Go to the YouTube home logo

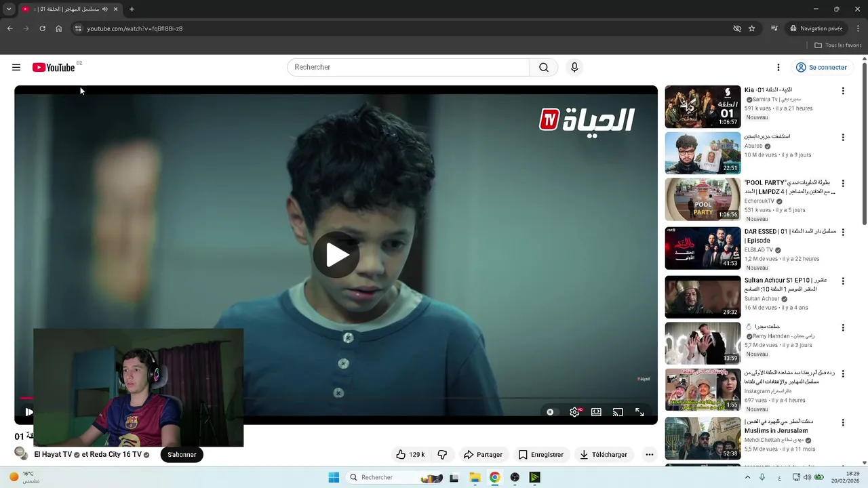[x=54, y=67]
